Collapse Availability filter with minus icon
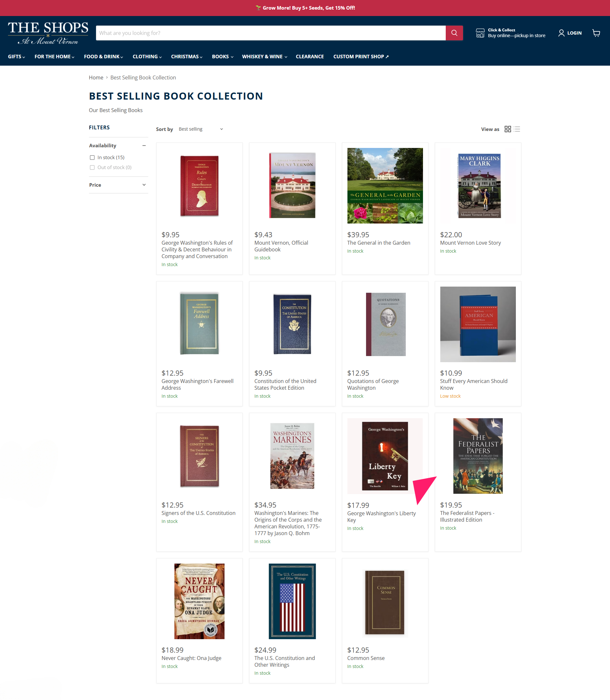This screenshot has width=610, height=700. click(144, 145)
